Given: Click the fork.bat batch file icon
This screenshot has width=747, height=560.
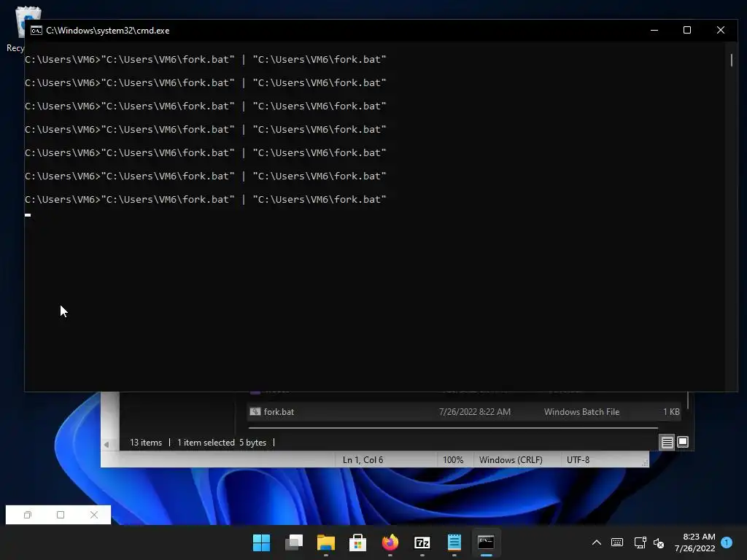Looking at the screenshot, I should (x=255, y=412).
